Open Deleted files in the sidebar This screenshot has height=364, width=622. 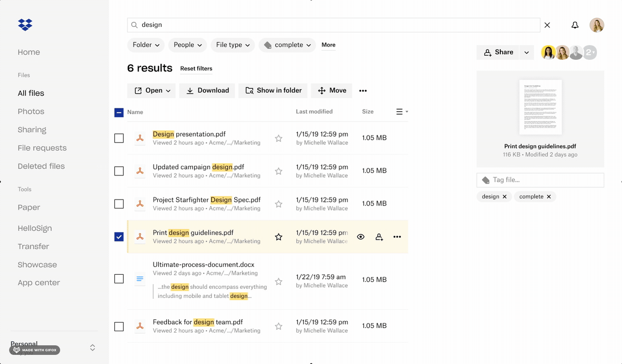click(x=41, y=166)
